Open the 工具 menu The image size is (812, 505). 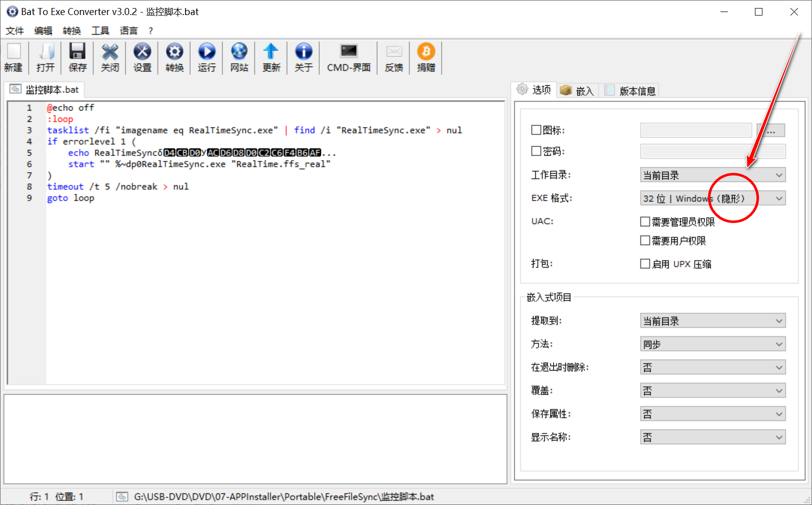[100, 31]
